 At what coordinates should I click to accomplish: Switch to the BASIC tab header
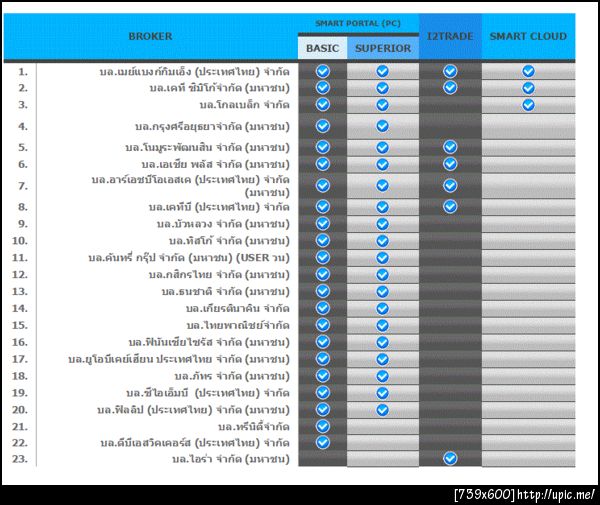(323, 48)
